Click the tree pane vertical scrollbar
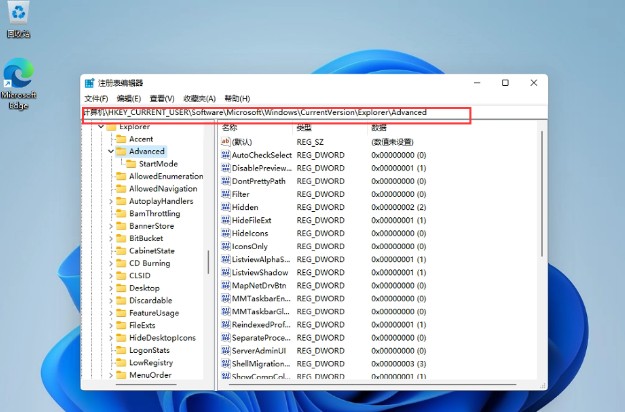Screen dimensions: 625x412 [208, 262]
